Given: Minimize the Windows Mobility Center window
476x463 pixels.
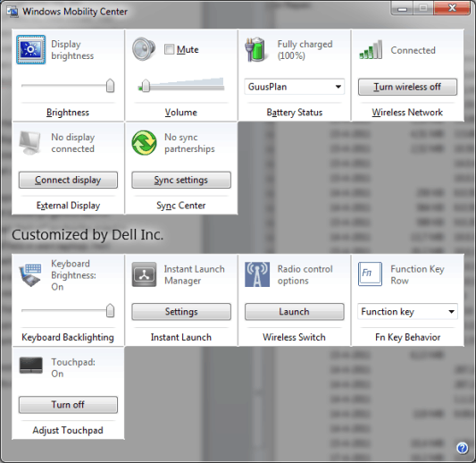Looking at the screenshot, I should [x=402, y=8].
